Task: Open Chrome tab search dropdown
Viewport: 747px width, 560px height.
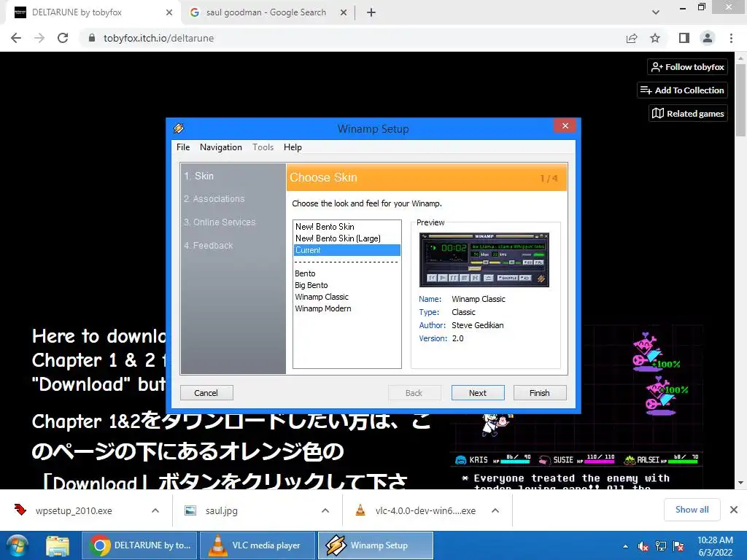Action: pos(656,13)
